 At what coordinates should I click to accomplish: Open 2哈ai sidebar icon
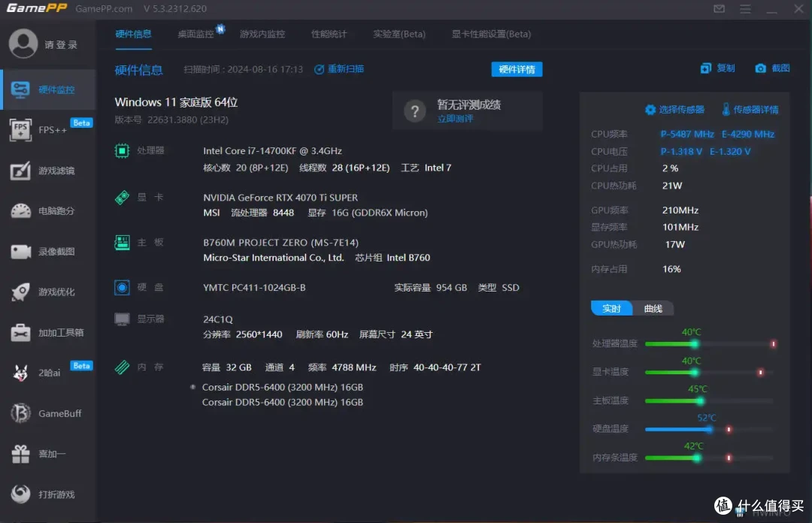21,373
